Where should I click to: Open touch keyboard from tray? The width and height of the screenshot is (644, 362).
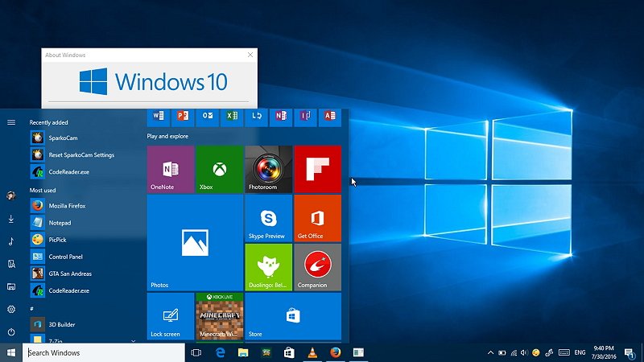pyautogui.click(x=564, y=352)
